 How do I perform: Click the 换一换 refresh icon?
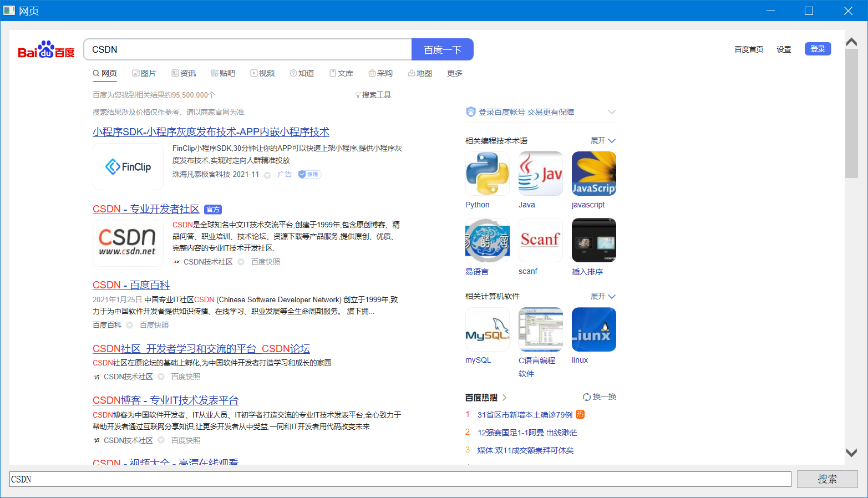586,397
